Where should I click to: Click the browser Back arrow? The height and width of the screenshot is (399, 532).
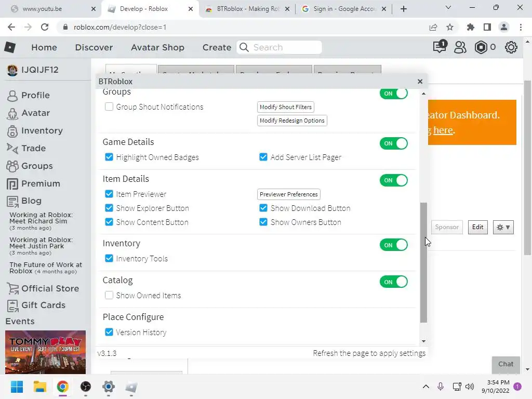11,27
